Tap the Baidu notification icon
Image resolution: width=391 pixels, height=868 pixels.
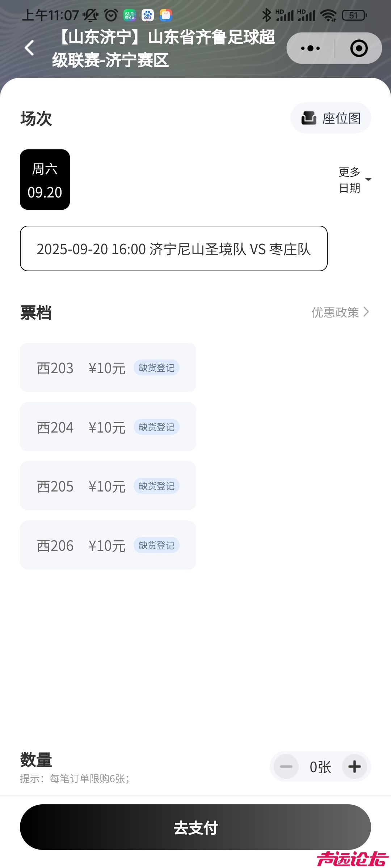click(148, 15)
